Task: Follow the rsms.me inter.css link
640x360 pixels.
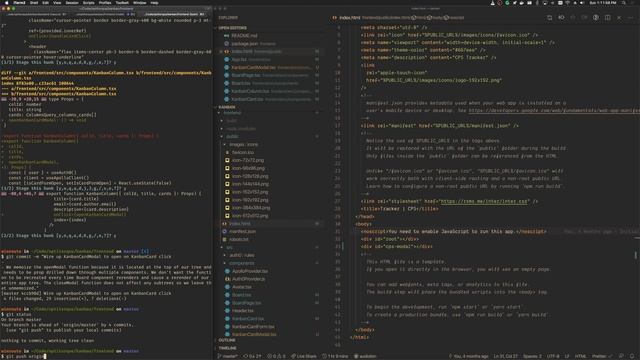Action: coord(484,201)
